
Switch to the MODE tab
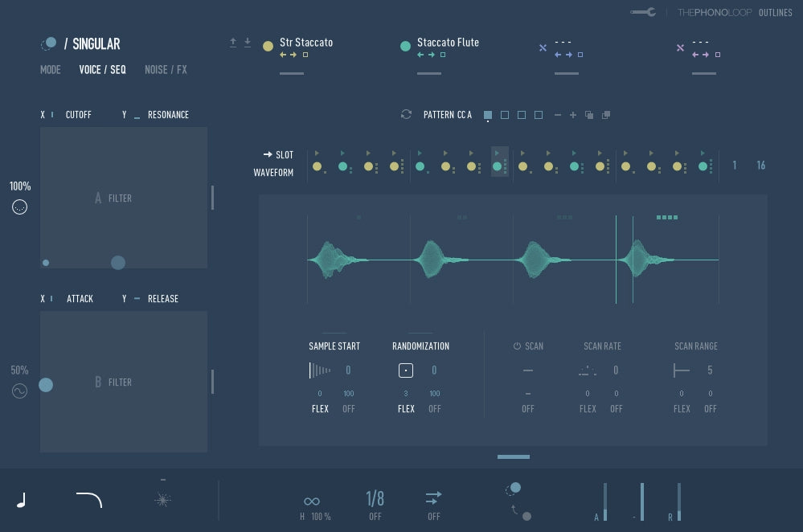pos(50,70)
